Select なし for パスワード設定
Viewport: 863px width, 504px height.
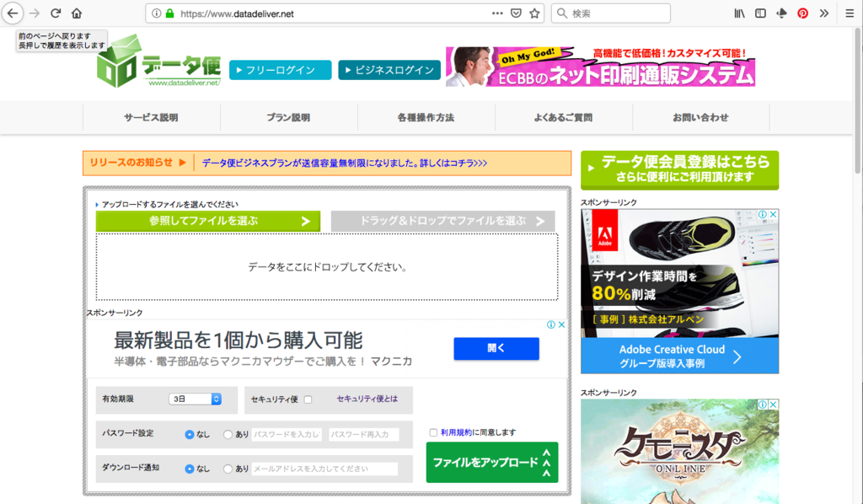pos(190,434)
